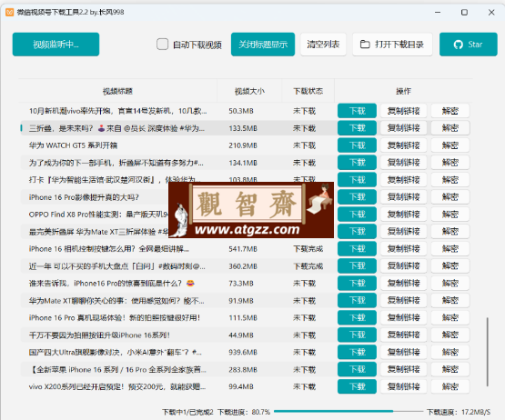Decrypt the 10月新机潮vivo video
The image size is (505, 420).
tap(449, 111)
